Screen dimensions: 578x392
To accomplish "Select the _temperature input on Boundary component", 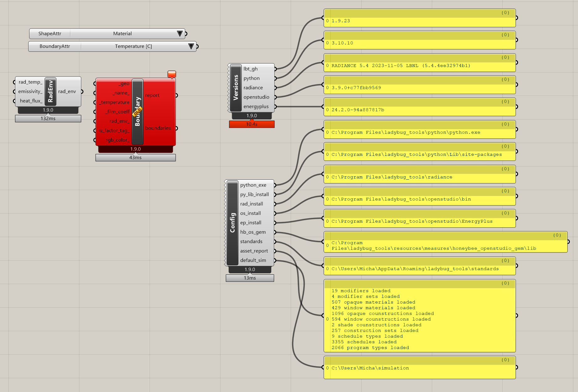I will (x=114, y=103).
